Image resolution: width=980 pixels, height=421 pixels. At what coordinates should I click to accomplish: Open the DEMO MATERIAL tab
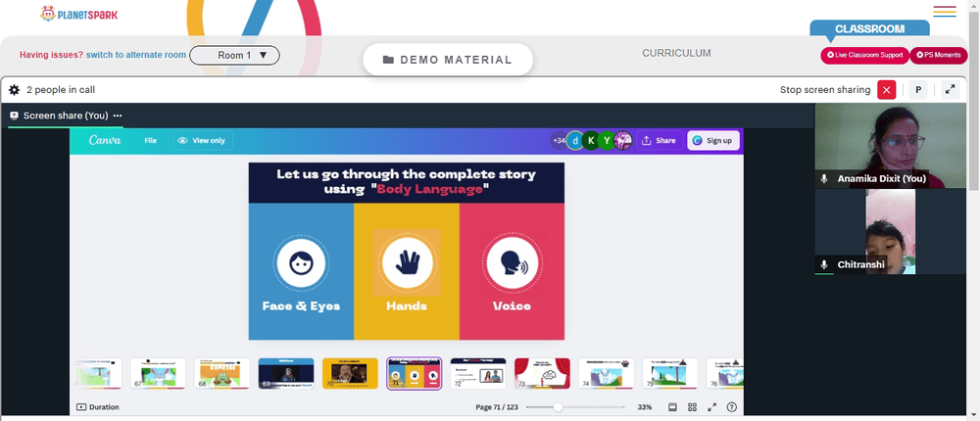click(448, 60)
